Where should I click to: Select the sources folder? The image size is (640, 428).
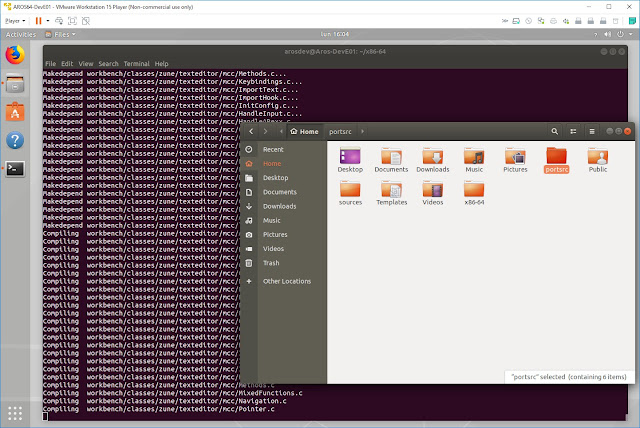click(350, 193)
